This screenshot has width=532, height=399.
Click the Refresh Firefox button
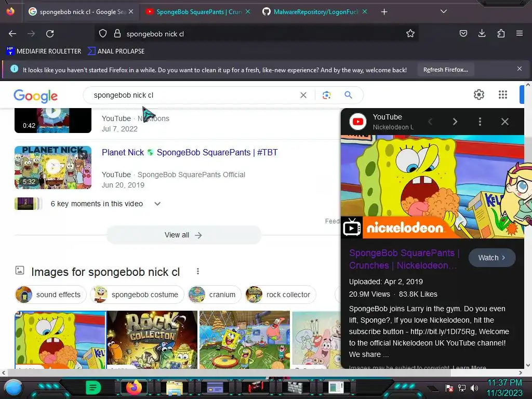[x=445, y=70]
